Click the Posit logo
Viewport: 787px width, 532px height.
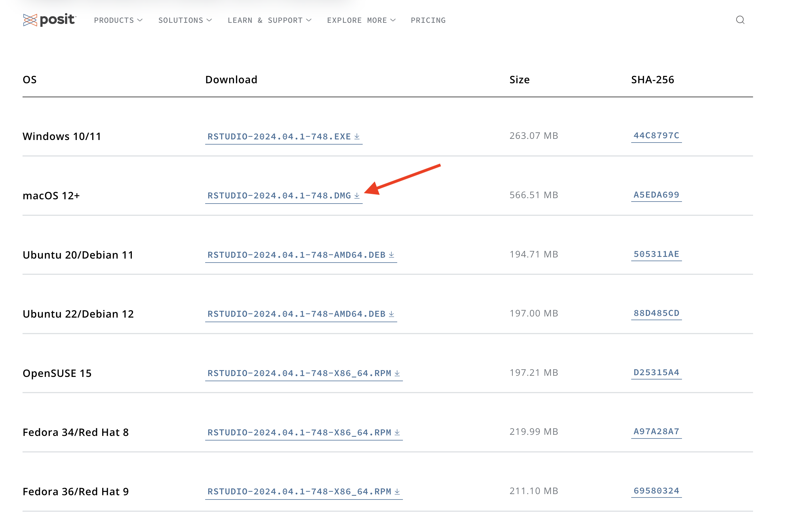click(x=50, y=20)
